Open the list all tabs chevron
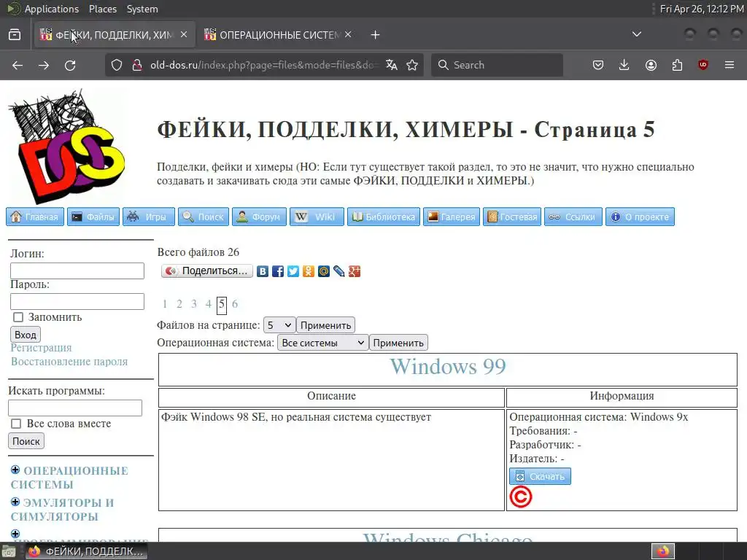 click(636, 34)
